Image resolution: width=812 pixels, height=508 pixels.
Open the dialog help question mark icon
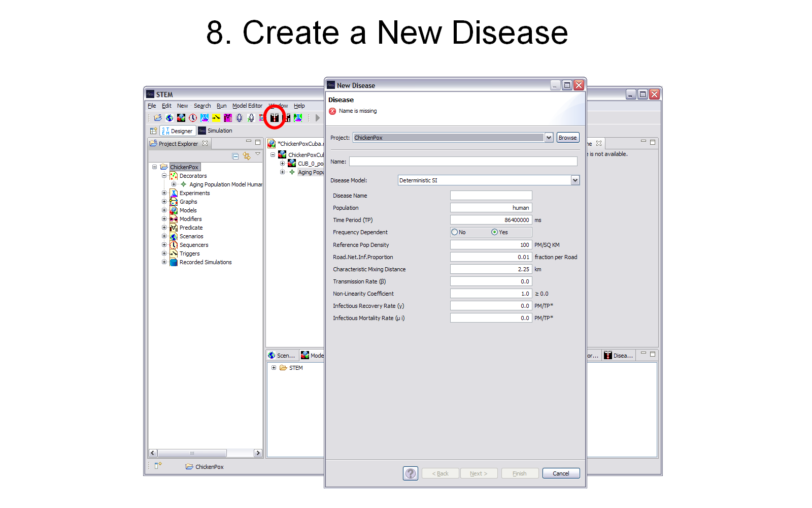click(410, 473)
